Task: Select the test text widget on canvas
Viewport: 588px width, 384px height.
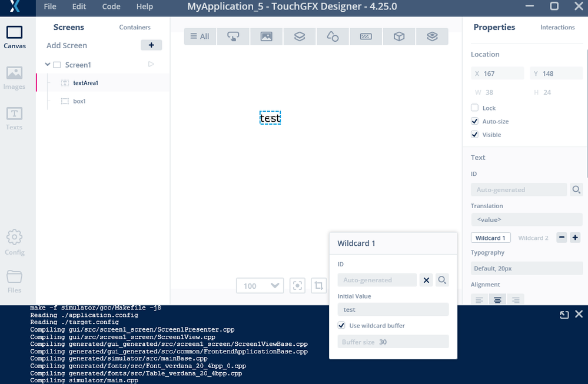Action: (270, 118)
